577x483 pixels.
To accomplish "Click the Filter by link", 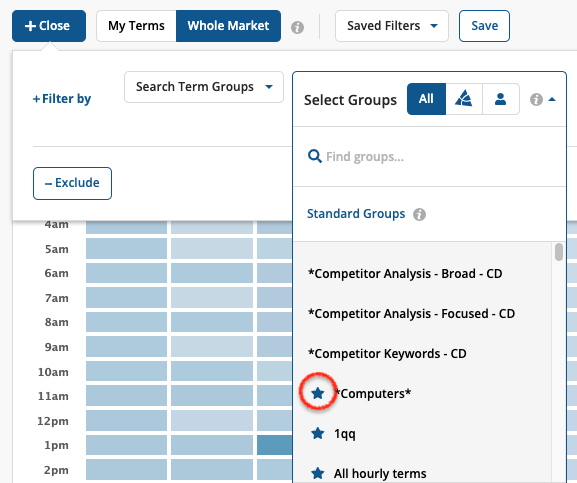I will 62,99.
